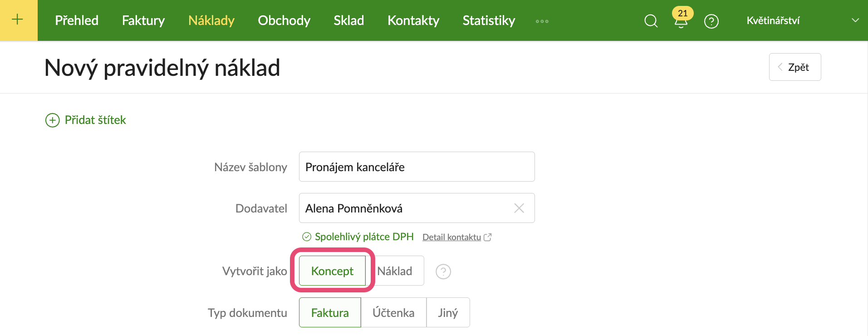Choose Účtenka as document type

393,313
